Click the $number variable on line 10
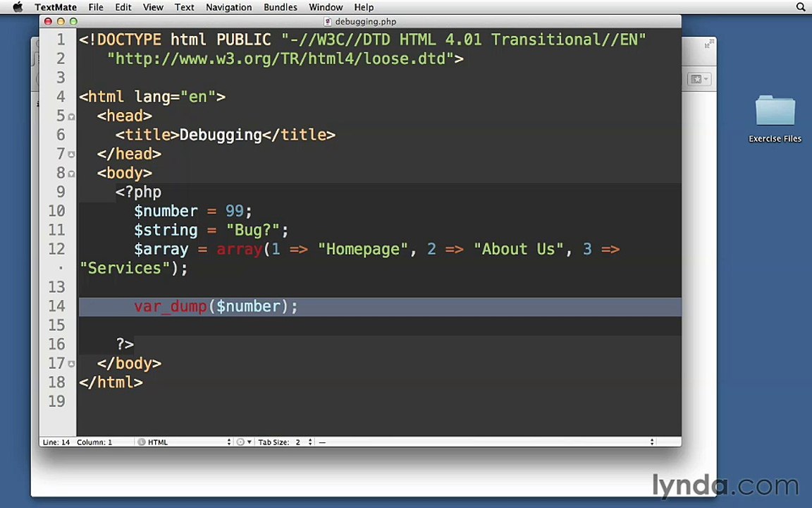The height and width of the screenshot is (508, 812). [166, 211]
